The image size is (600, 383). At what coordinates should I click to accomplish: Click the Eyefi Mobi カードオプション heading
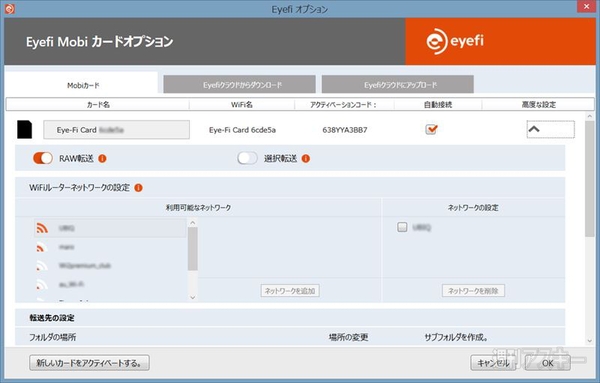[x=99, y=42]
